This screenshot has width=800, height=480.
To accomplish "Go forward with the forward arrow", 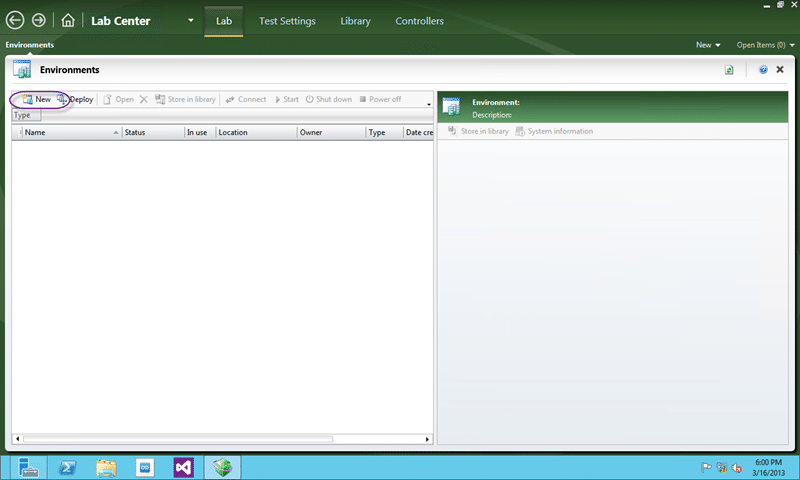I will (39, 20).
